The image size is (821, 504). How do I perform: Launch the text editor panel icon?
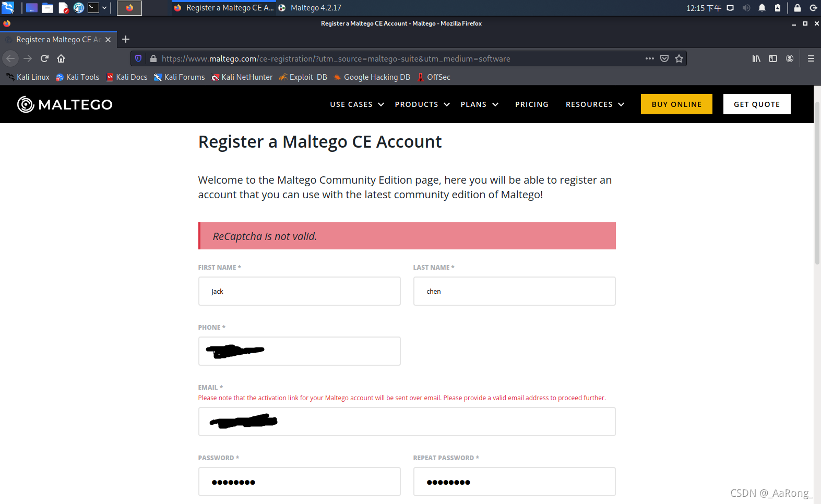63,8
